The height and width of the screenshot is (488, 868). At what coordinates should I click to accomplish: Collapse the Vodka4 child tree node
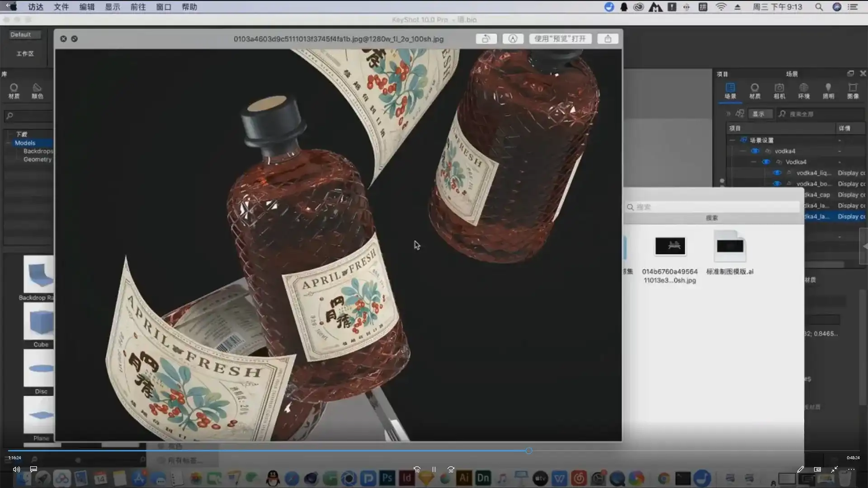tap(753, 162)
